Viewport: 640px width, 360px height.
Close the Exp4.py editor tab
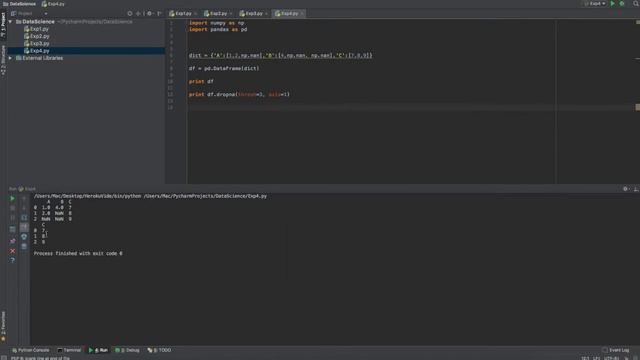pos(302,14)
